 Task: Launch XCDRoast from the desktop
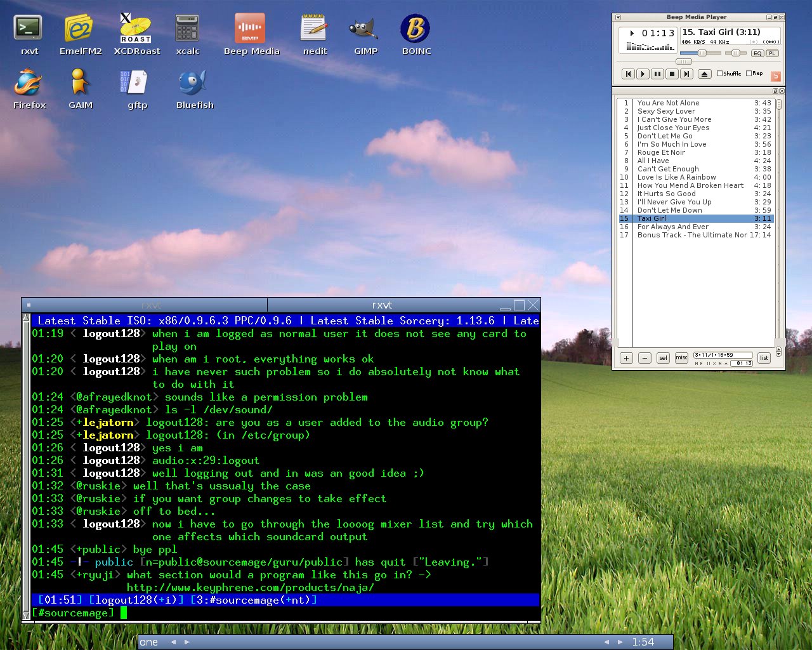coord(136,29)
